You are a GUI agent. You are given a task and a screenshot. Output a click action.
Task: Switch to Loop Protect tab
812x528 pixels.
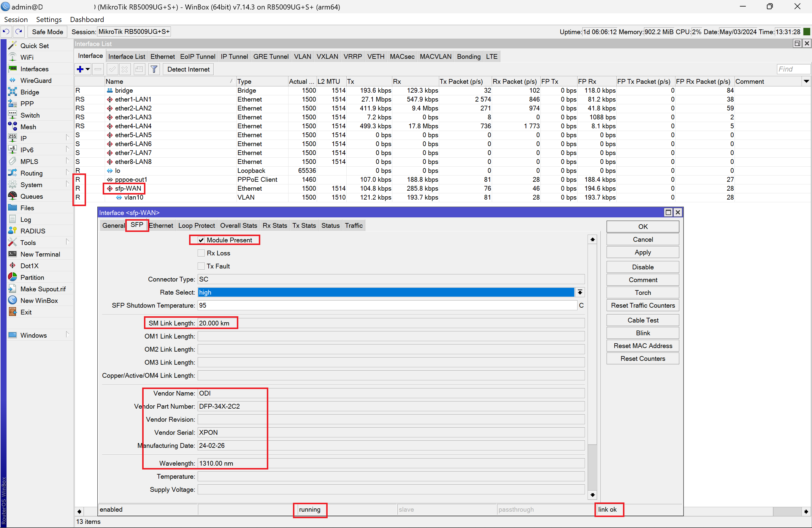tap(196, 226)
